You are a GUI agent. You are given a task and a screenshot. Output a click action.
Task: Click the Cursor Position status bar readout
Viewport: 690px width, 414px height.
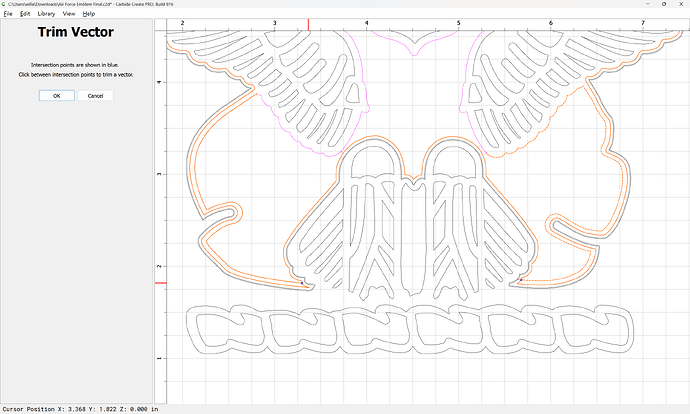81,409
